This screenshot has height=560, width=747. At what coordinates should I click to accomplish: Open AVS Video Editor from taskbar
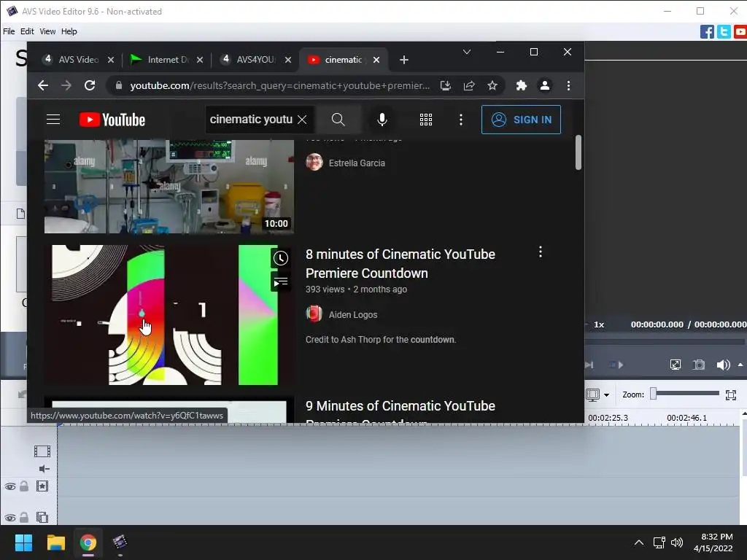click(120, 542)
